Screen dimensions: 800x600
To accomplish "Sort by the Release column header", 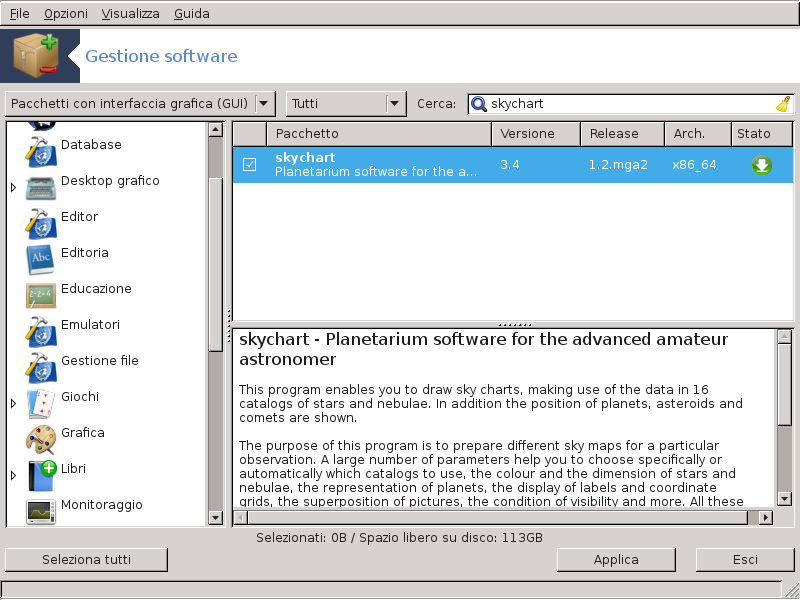I will pos(622,134).
